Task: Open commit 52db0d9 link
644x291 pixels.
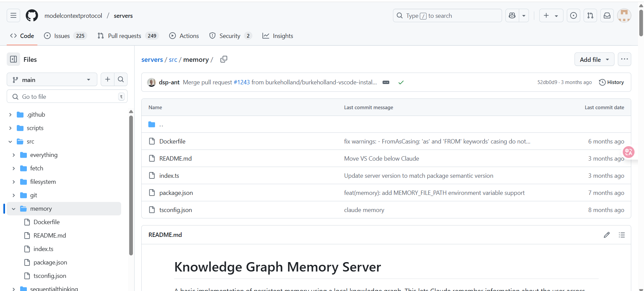Action: (547, 82)
